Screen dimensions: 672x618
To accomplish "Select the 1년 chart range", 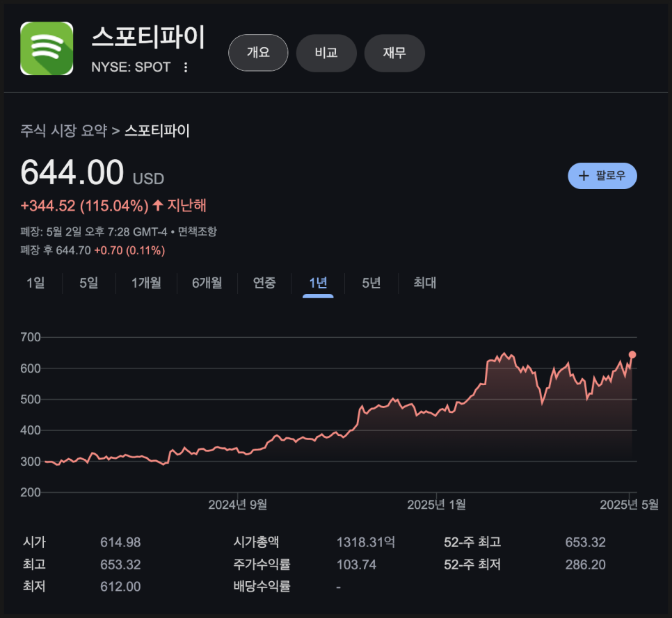I will click(318, 283).
